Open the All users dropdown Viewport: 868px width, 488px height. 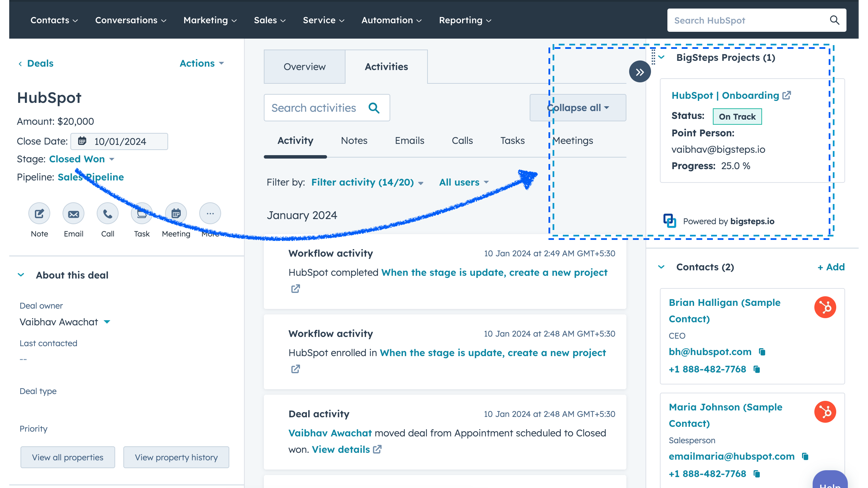[463, 182]
